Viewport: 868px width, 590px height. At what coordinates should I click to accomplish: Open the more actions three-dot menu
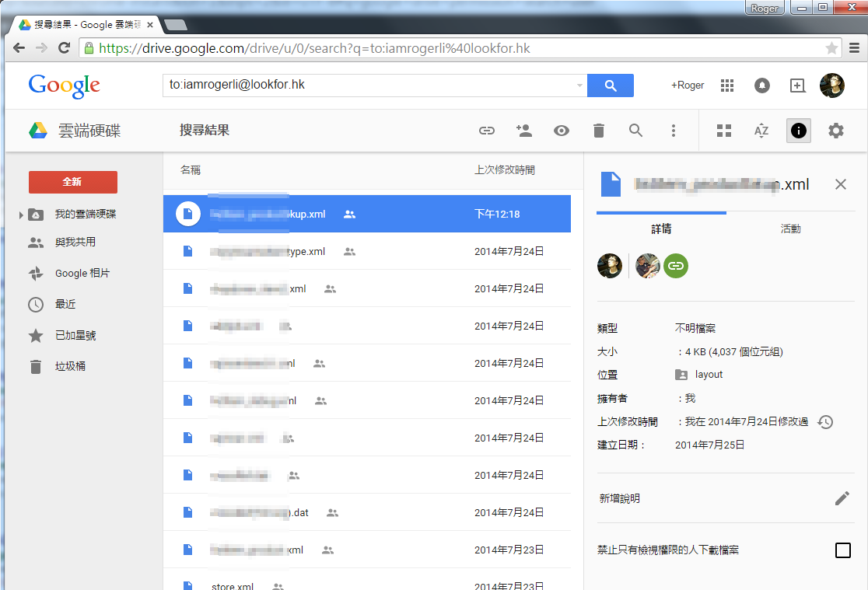(x=673, y=131)
